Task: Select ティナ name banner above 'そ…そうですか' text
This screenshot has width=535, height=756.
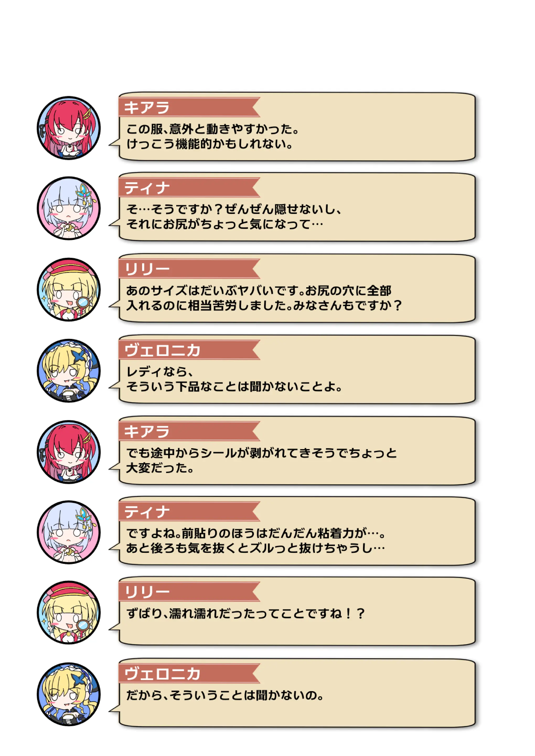Action: coord(189,188)
